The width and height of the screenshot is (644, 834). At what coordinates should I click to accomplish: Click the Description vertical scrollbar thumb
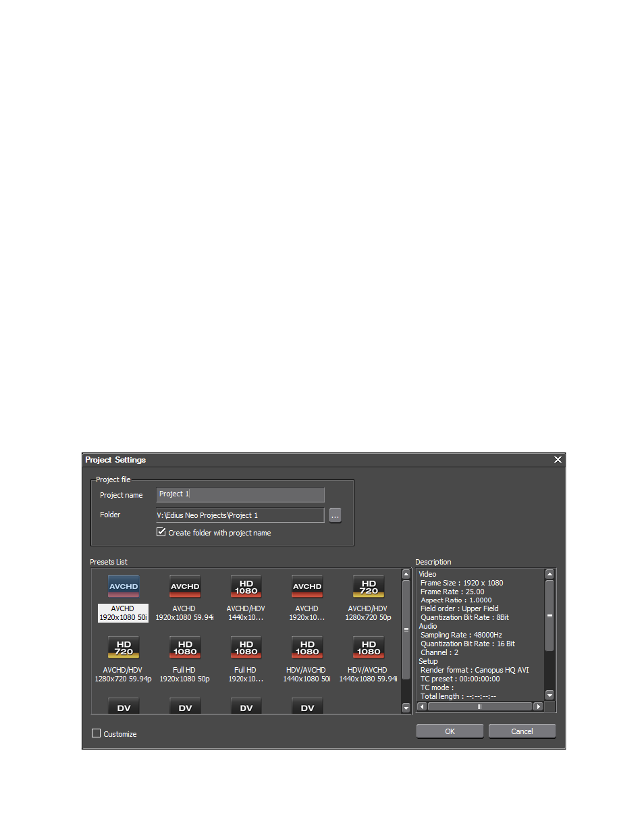549,615
